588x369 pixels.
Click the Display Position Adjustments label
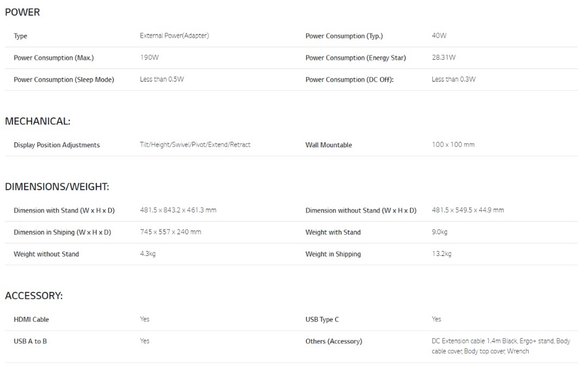tap(57, 145)
